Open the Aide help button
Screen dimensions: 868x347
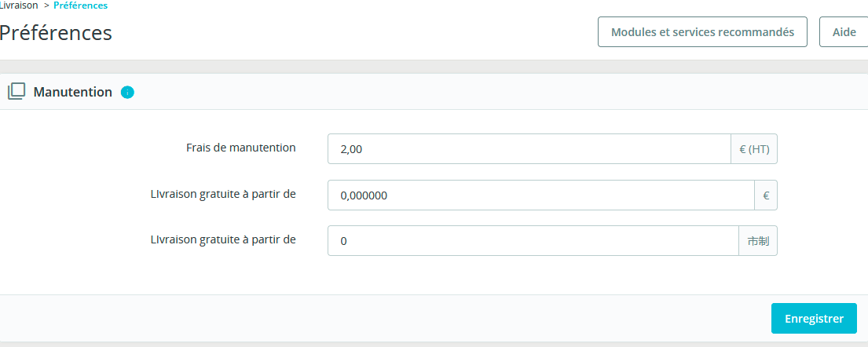[x=844, y=32]
